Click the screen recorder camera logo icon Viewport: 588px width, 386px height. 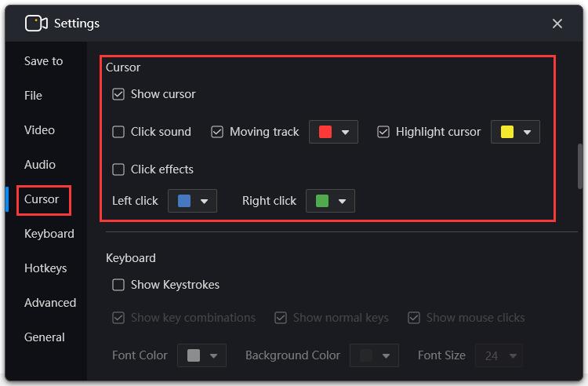pyautogui.click(x=36, y=24)
